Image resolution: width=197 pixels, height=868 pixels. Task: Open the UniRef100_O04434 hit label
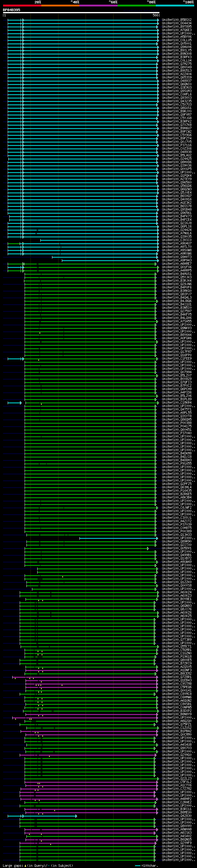(177, 23)
